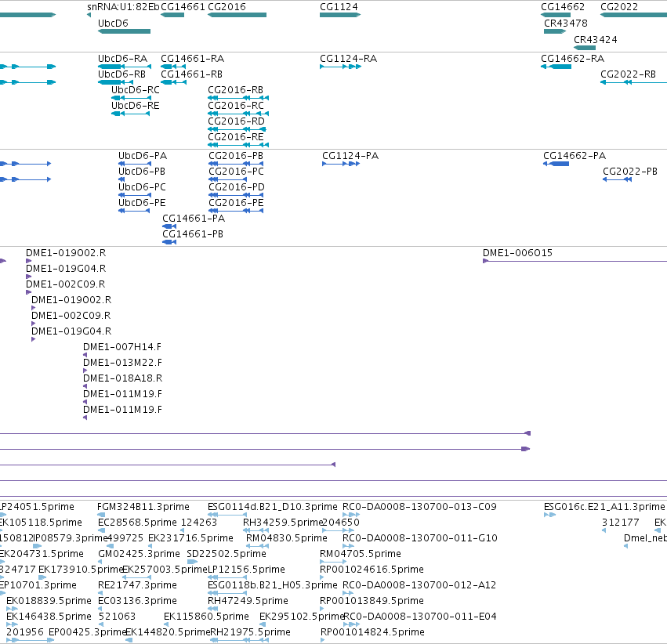Select transcript CG1124-RA
This screenshot has width=667, height=644.
coord(348,58)
